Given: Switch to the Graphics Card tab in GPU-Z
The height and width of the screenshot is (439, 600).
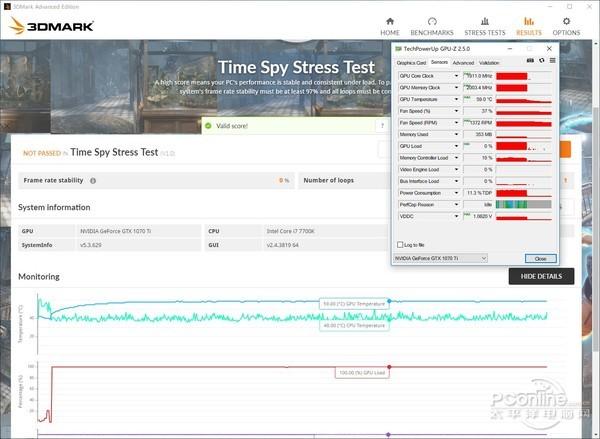Looking at the screenshot, I should click(411, 63).
